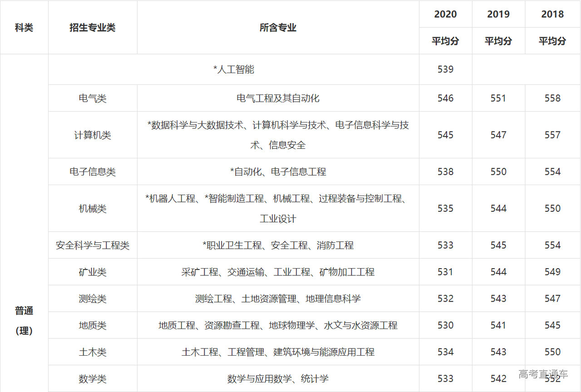Screen dimensions: 581x392
Task: Click the 普通(理) category cell
Action: coord(24,321)
